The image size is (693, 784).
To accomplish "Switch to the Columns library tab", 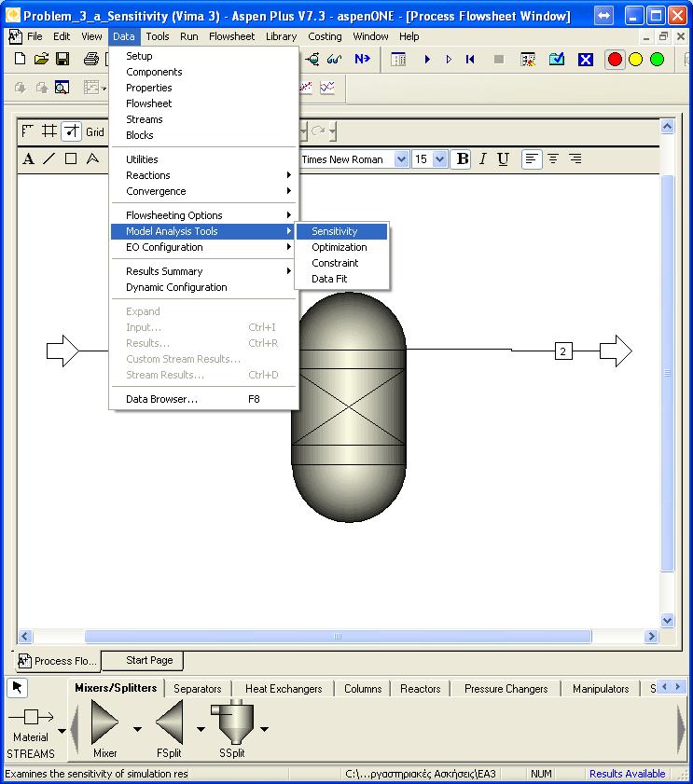I will tap(363, 689).
